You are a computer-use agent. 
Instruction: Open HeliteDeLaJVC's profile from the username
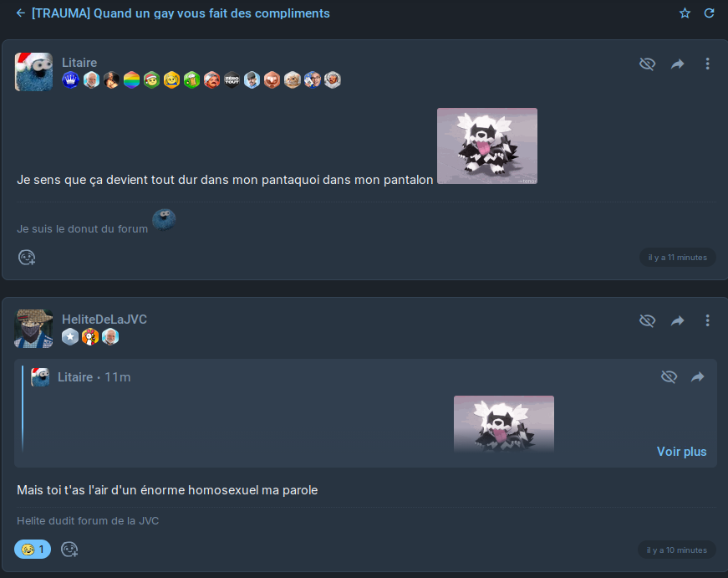click(104, 320)
